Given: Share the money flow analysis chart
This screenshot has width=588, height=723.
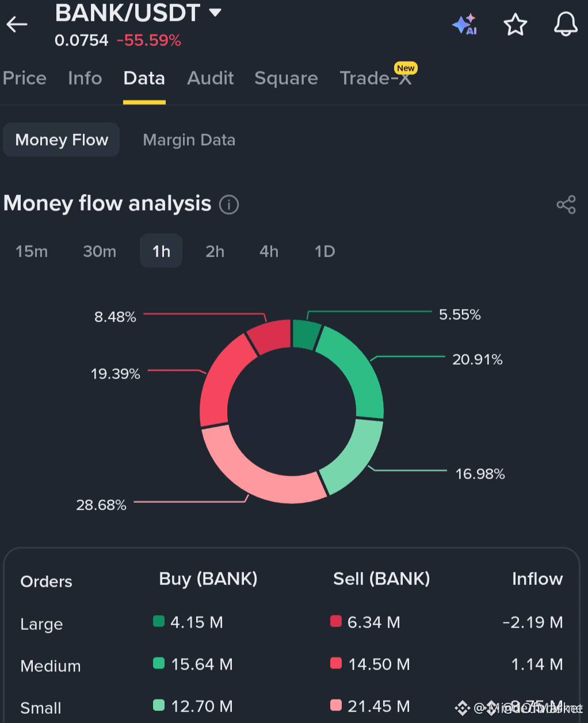Looking at the screenshot, I should coord(566,204).
